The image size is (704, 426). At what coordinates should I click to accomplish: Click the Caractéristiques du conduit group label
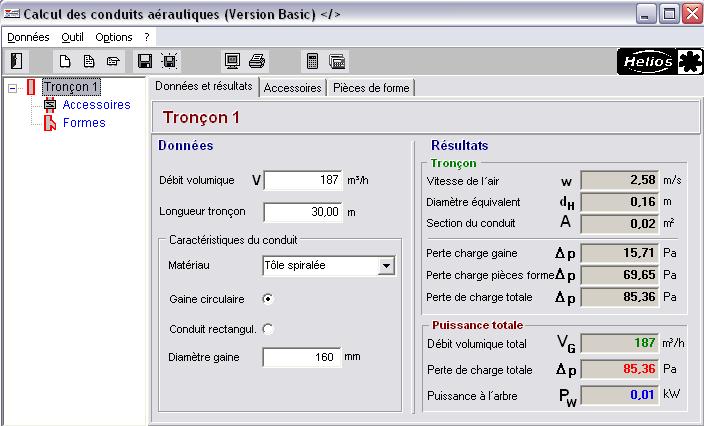(233, 240)
